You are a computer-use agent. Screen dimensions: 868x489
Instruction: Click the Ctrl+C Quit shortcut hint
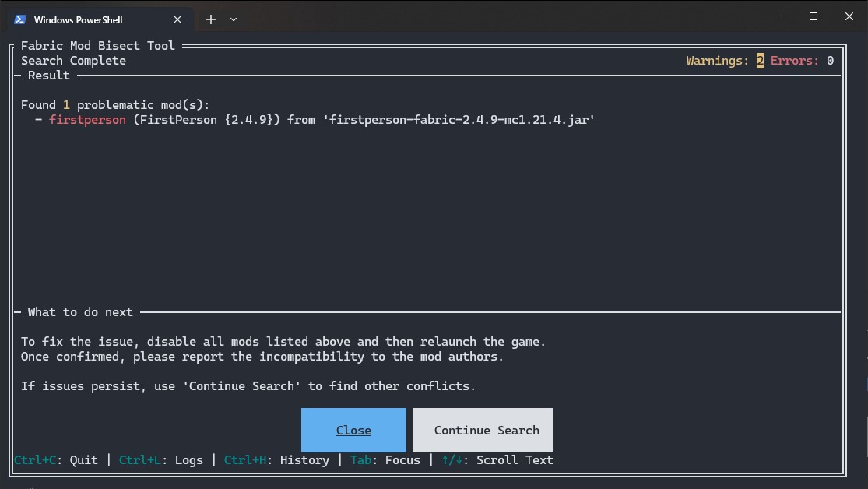pyautogui.click(x=56, y=459)
